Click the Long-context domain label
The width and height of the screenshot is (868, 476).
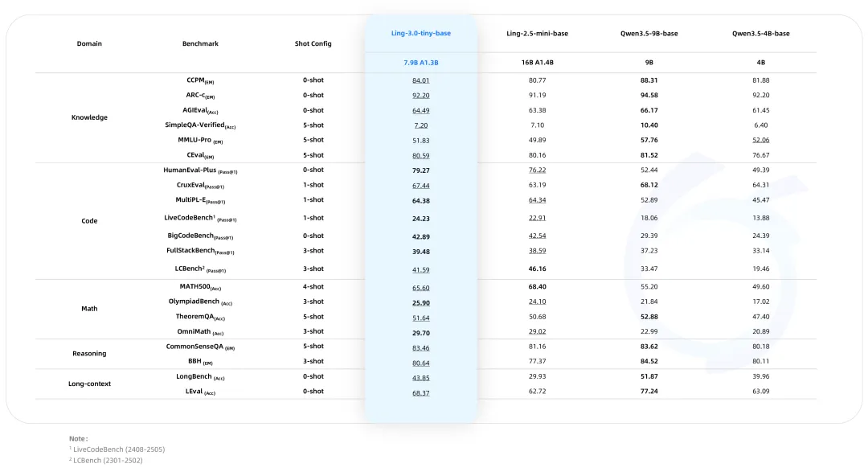point(89,384)
